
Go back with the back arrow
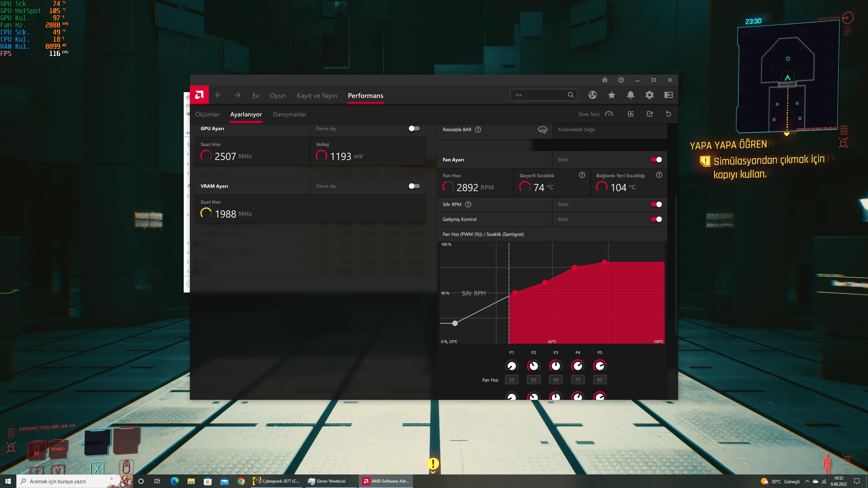(x=218, y=95)
